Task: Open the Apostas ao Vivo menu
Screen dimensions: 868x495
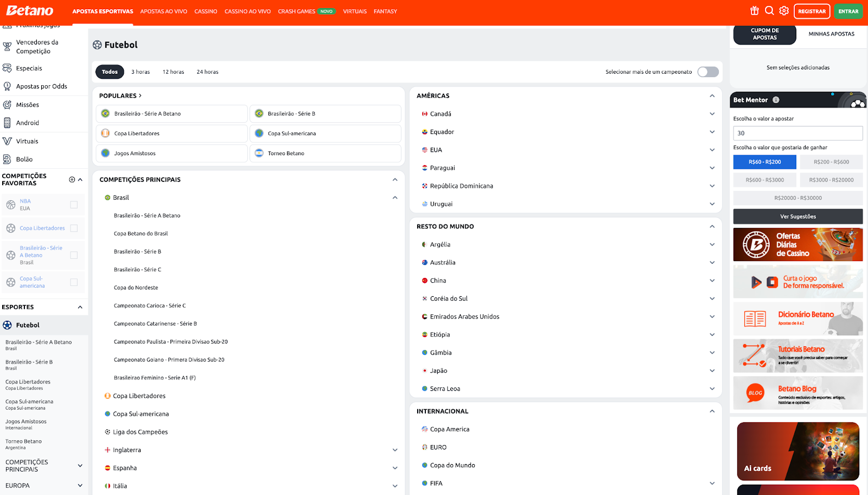Action: pyautogui.click(x=164, y=11)
